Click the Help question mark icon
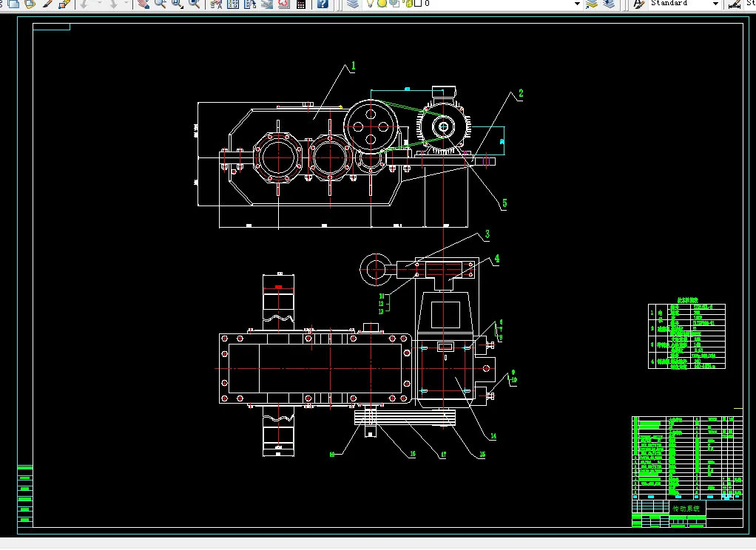 323,4
